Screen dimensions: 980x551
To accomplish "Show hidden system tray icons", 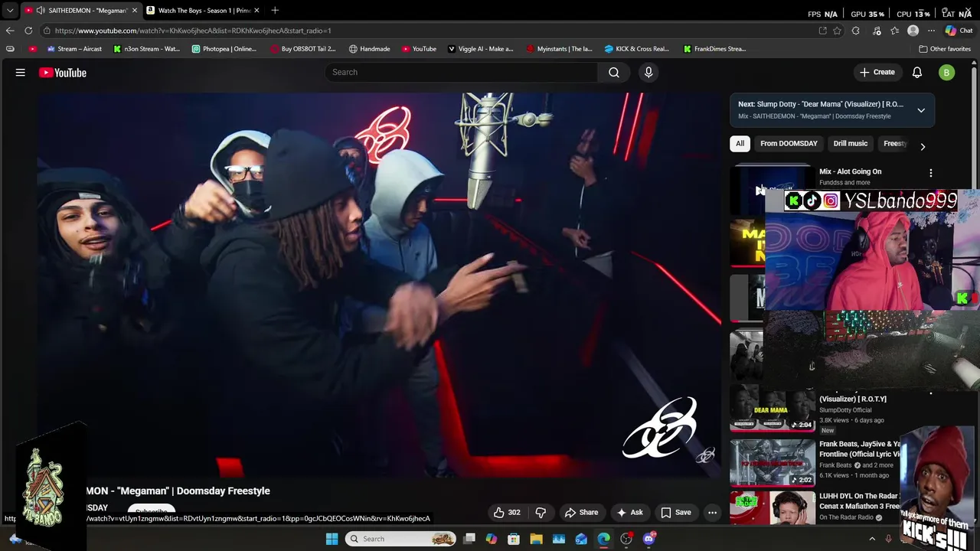I will (x=871, y=539).
